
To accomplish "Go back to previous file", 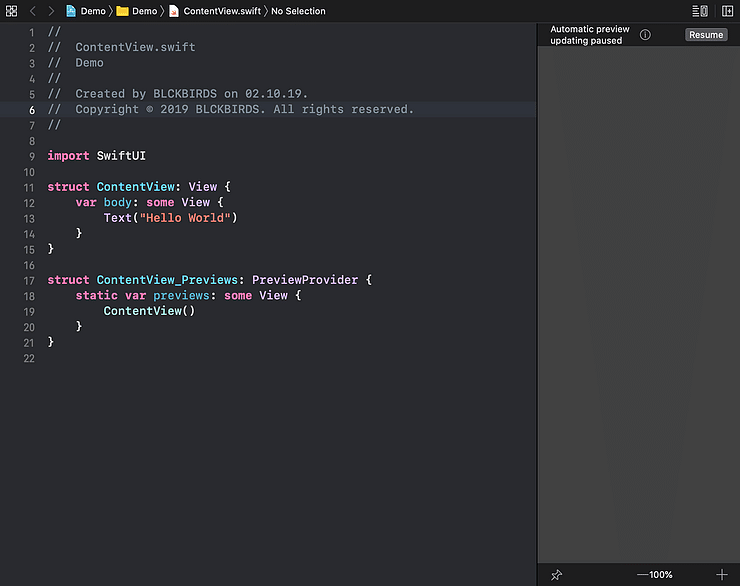I will [x=32, y=11].
